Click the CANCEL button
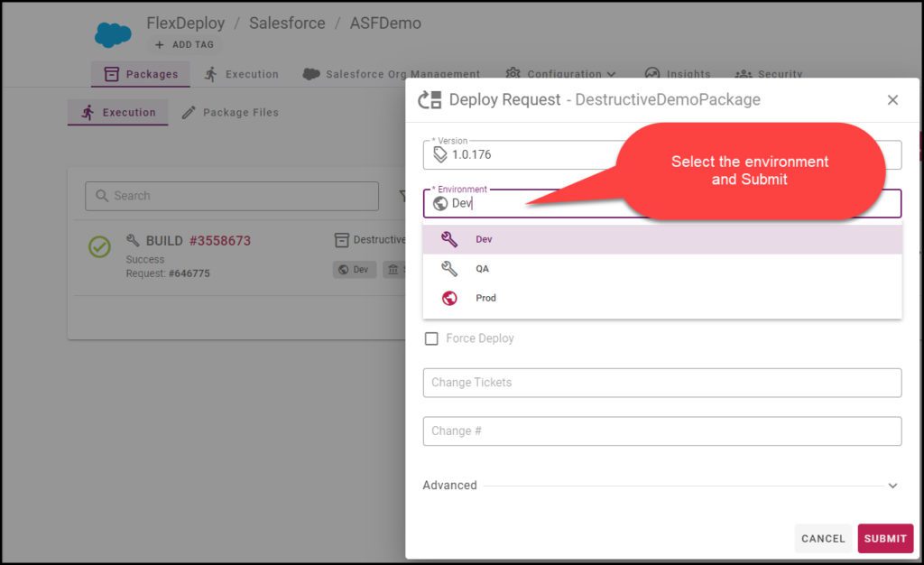The image size is (924, 565). point(823,538)
